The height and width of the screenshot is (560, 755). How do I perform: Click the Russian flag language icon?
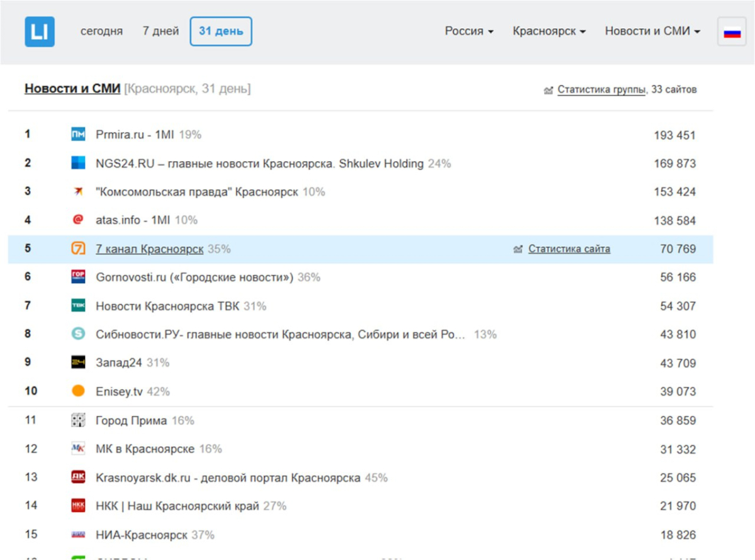click(x=732, y=32)
